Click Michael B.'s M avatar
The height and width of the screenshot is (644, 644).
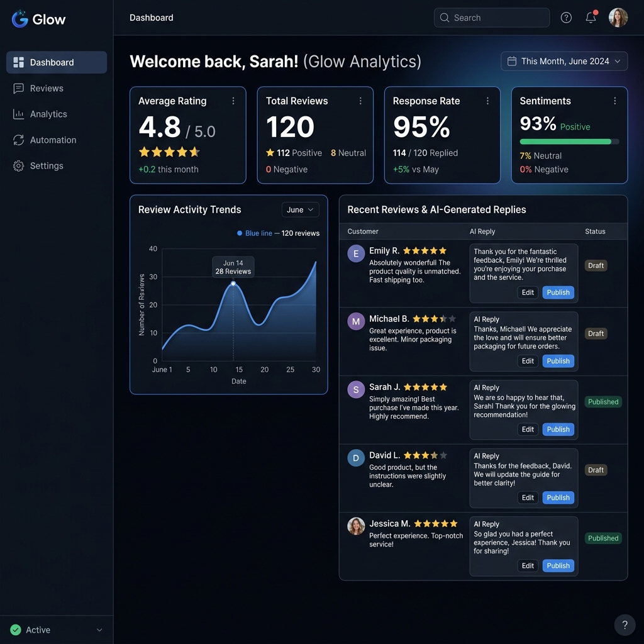[356, 321]
